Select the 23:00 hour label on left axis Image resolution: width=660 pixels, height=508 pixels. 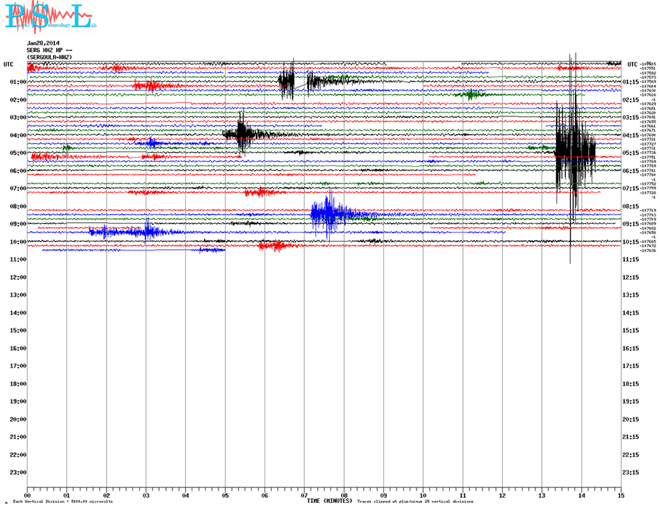(16, 472)
